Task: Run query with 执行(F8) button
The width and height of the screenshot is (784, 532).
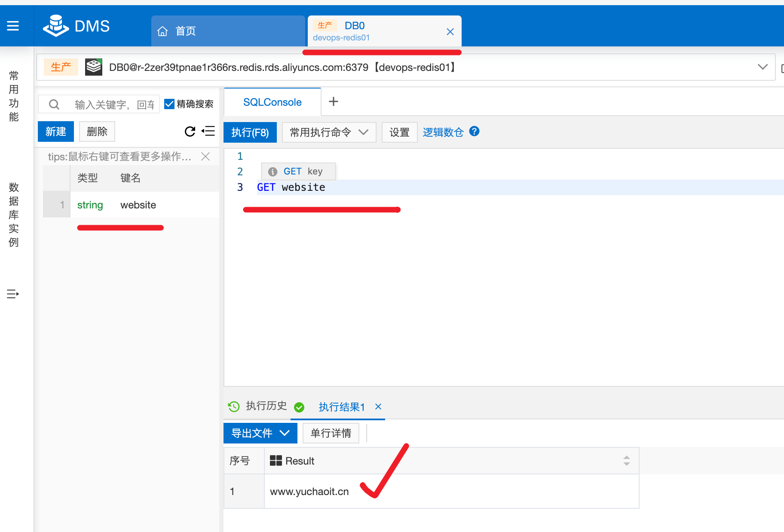Action: (x=250, y=132)
